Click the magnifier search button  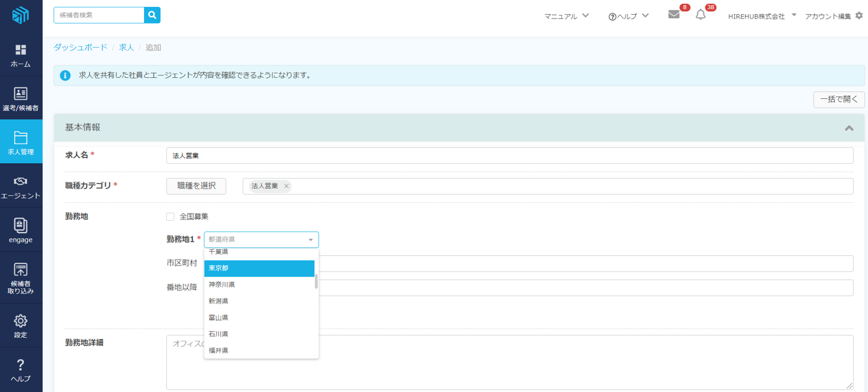(x=152, y=15)
